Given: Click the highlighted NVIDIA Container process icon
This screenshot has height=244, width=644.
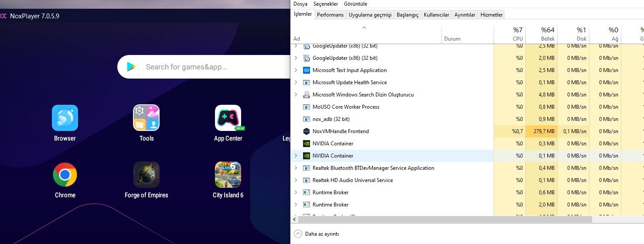Looking at the screenshot, I should (306, 155).
